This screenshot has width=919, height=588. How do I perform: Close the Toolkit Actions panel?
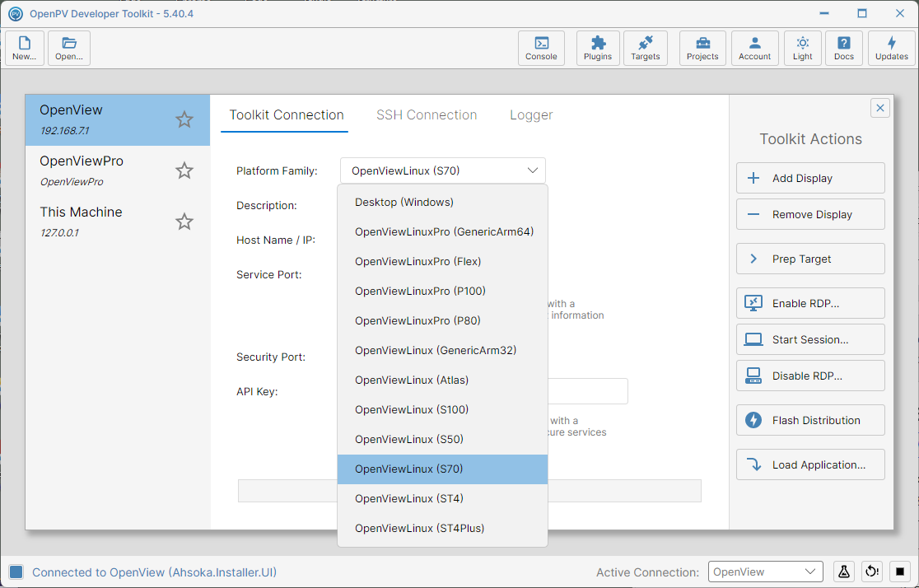point(879,108)
